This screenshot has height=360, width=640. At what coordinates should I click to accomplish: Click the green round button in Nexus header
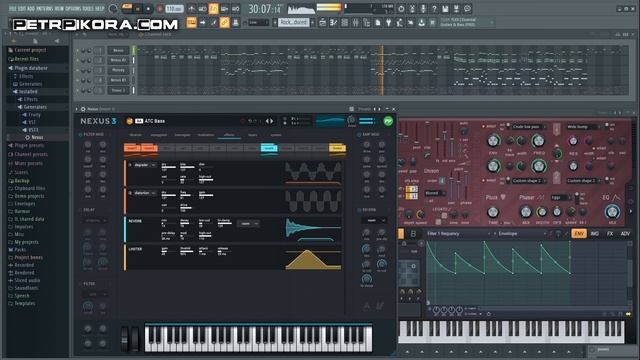click(388, 121)
